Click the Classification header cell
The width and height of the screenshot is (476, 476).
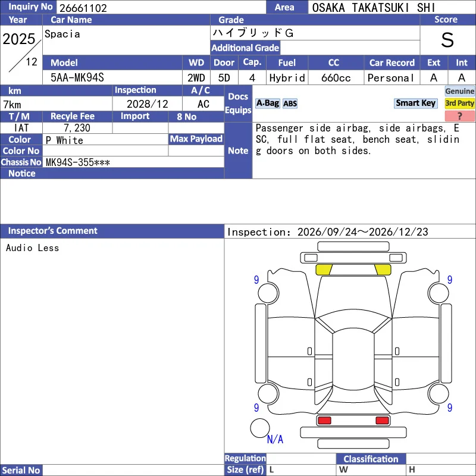371,459
